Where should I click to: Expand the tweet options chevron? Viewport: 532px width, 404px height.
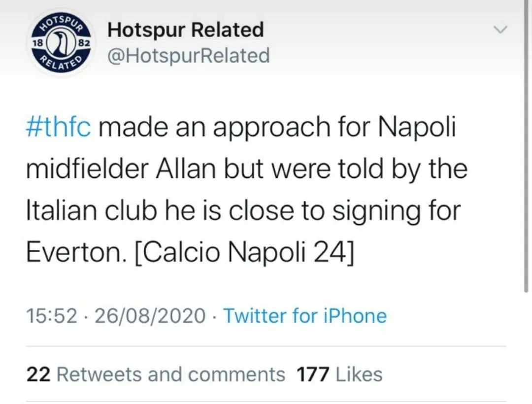coord(500,30)
